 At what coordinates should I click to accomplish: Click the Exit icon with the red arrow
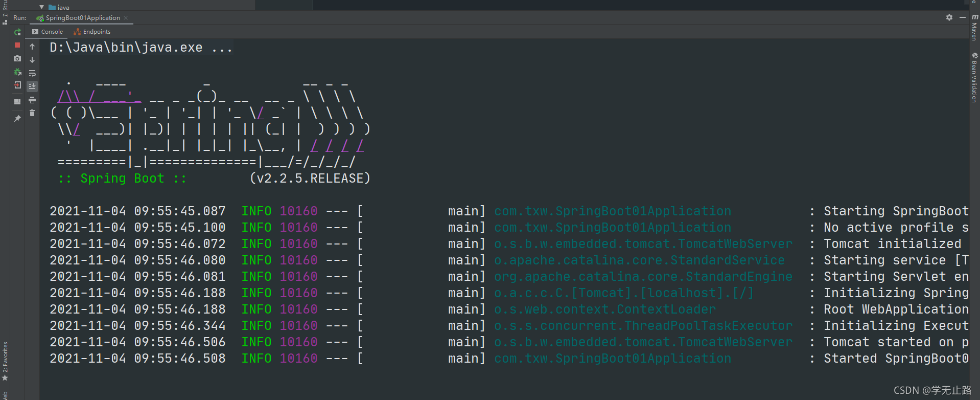[x=17, y=85]
